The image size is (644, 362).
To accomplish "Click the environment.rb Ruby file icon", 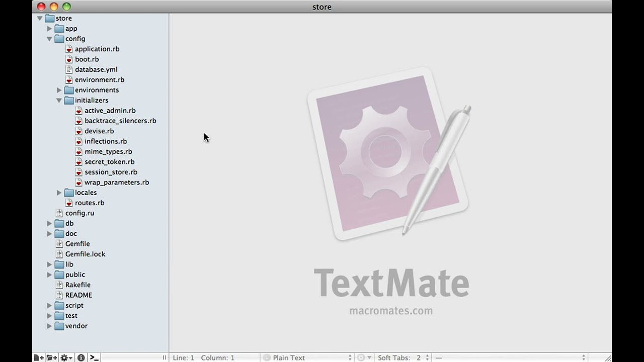I will 69,79.
